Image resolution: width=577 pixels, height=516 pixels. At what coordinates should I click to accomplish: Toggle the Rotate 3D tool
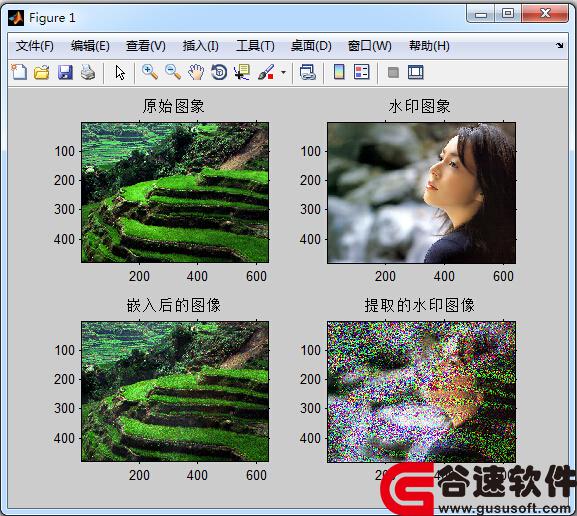coord(219,72)
